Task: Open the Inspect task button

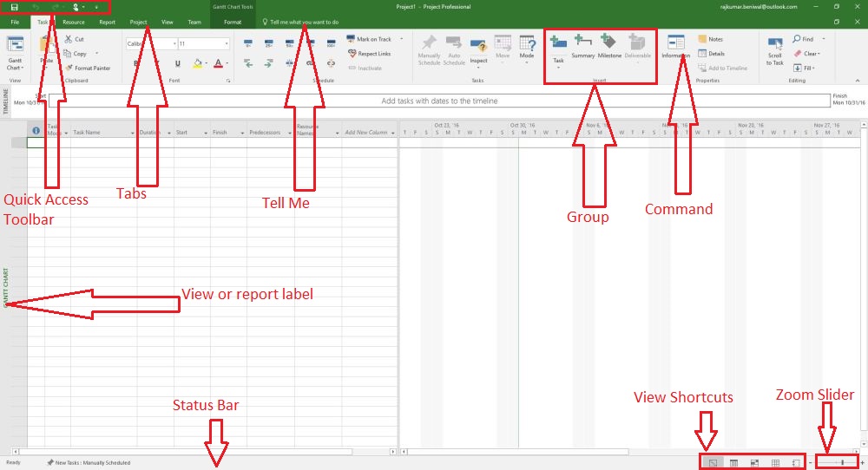Action: click(478, 52)
